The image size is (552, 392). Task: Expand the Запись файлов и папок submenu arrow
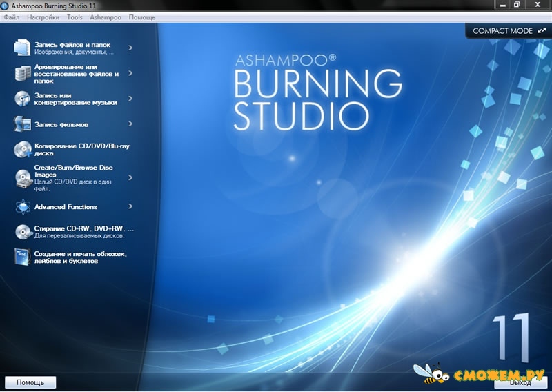pyautogui.click(x=130, y=48)
